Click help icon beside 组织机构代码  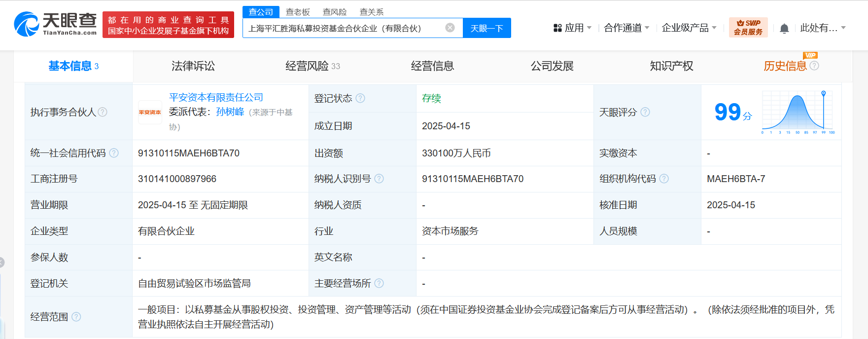pyautogui.click(x=664, y=179)
